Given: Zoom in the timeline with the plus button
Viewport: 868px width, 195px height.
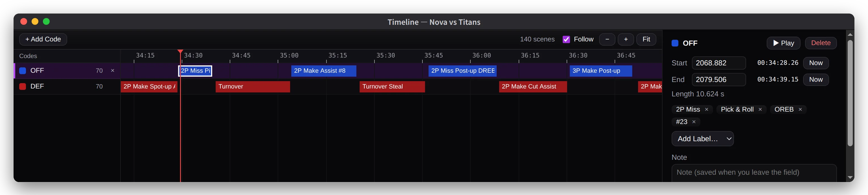Looking at the screenshot, I should (x=626, y=39).
